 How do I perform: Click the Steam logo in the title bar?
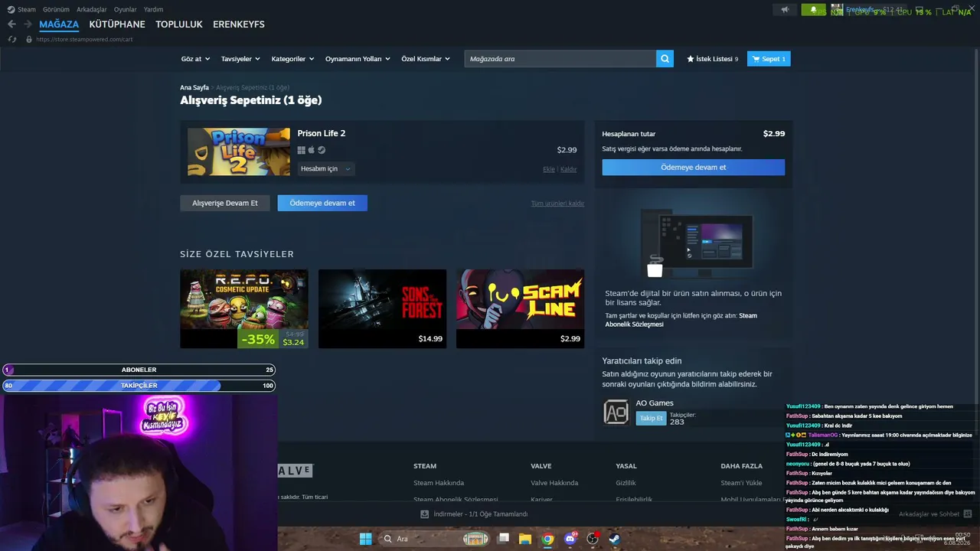11,9
